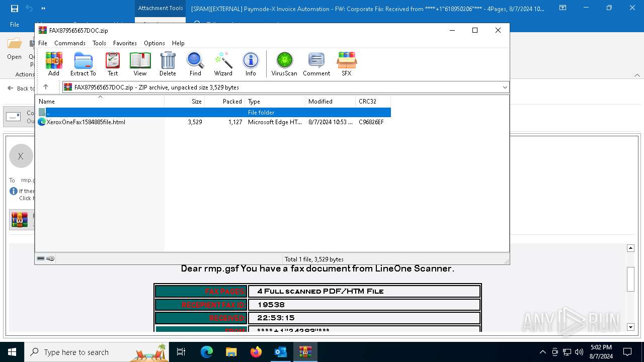Click the taskbar search box
Viewport: 644px width, 362px height.
pos(97,352)
